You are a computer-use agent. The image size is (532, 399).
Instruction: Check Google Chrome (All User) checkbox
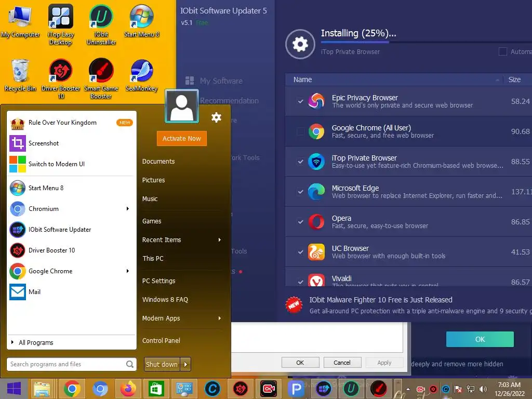300,131
